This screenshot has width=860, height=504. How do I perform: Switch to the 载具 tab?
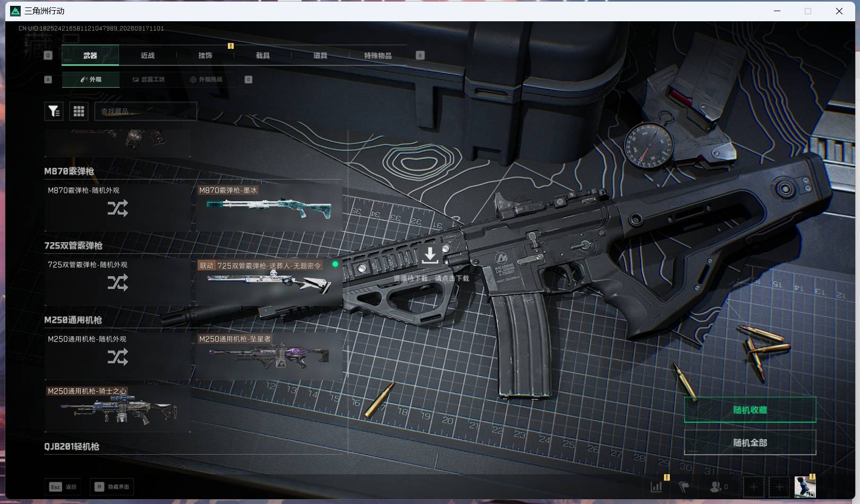pos(262,55)
